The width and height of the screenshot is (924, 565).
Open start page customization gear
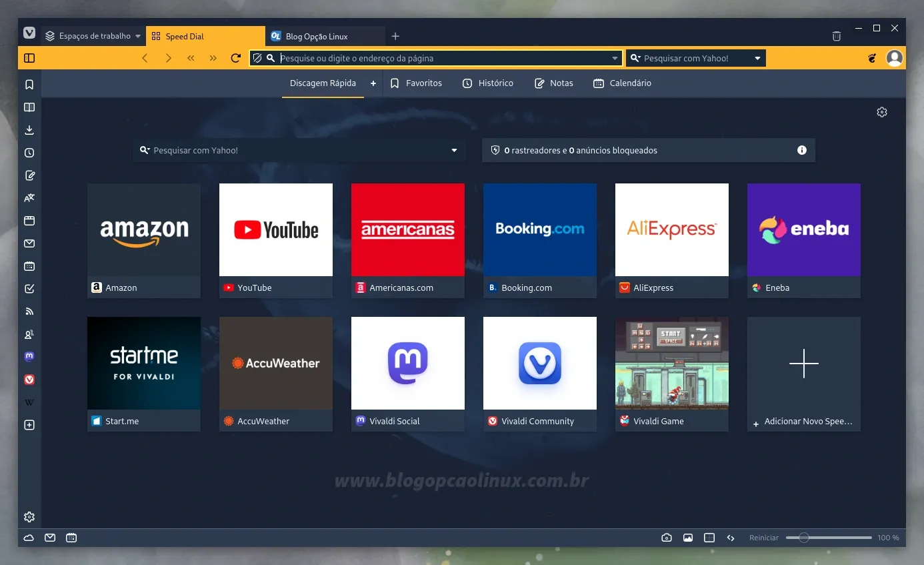(x=882, y=112)
